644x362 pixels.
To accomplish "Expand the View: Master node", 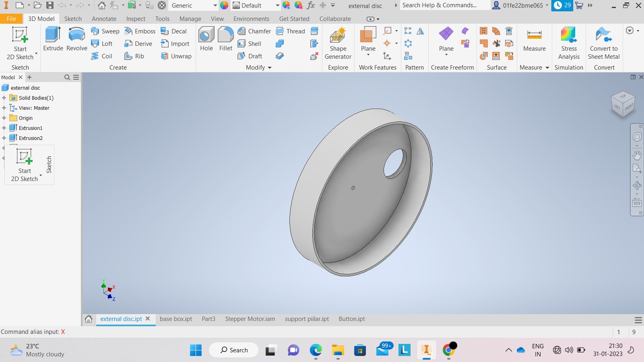I will pos(4,108).
